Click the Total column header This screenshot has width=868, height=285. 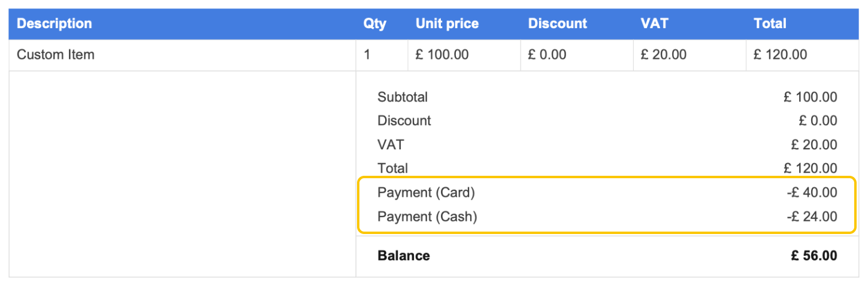[770, 24]
